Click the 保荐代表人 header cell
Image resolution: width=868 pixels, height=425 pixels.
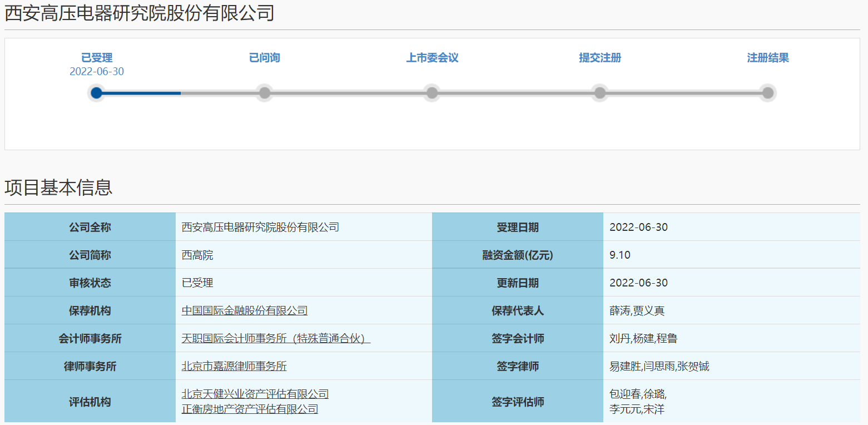pos(518,310)
